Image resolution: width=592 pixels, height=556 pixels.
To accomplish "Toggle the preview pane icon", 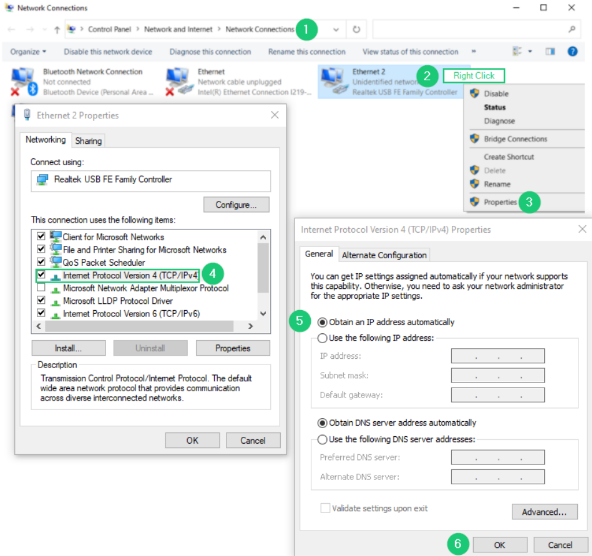I will pos(550,51).
